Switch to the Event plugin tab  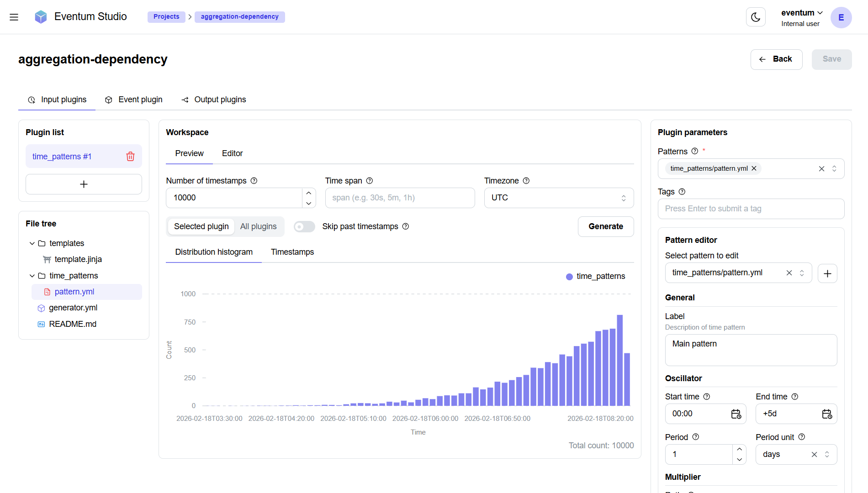(x=134, y=100)
